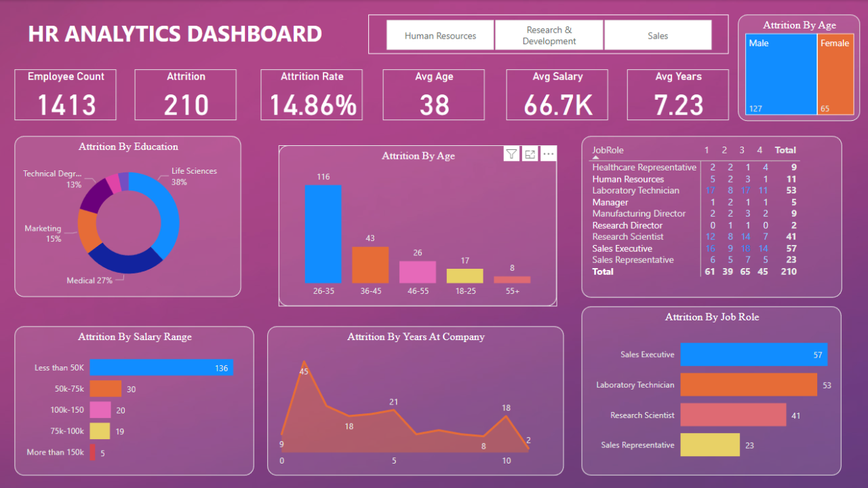The image size is (868, 488).
Task: Click the sort arrow under JobRole header
Action: pyautogui.click(x=595, y=157)
